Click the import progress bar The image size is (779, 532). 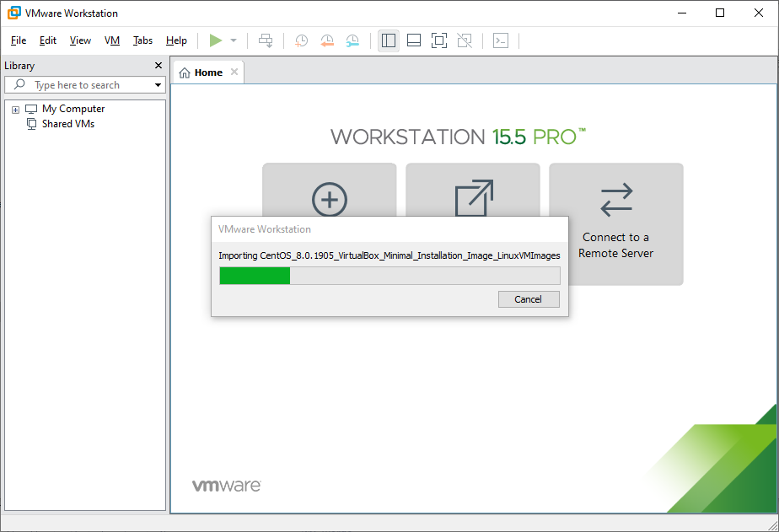pos(389,276)
